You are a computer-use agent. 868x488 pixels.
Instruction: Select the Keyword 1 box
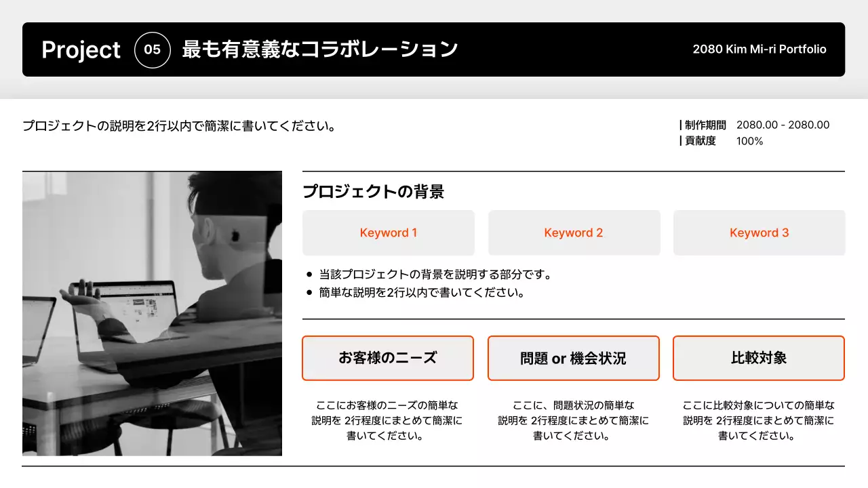click(x=388, y=232)
